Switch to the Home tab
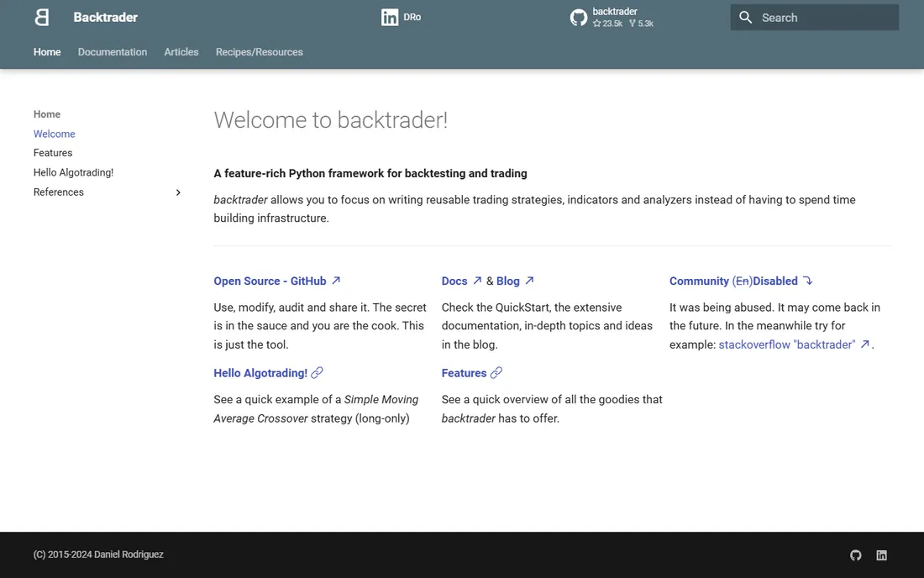Viewport: 924px width, 578px height. coord(47,52)
